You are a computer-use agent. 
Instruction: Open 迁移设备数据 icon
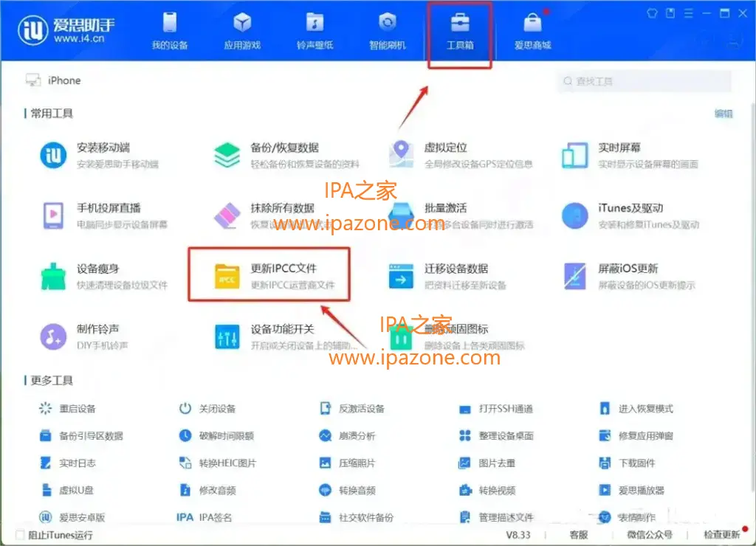pyautogui.click(x=401, y=276)
